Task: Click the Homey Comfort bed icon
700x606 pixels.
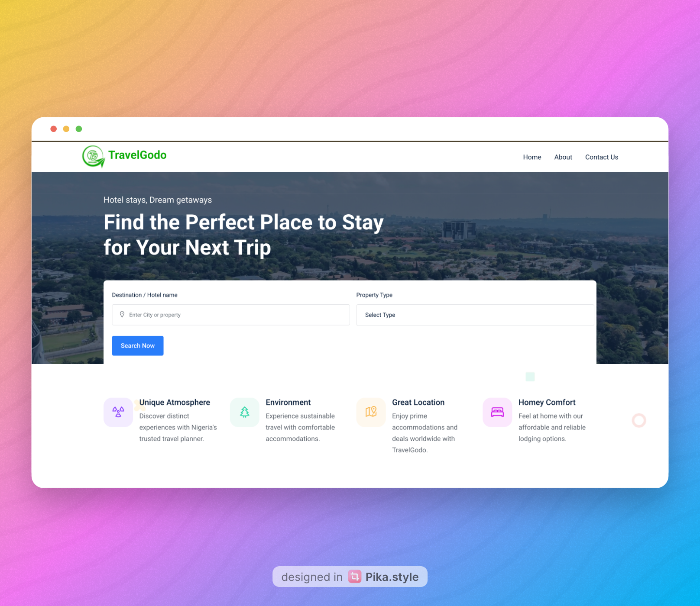Action: click(497, 412)
